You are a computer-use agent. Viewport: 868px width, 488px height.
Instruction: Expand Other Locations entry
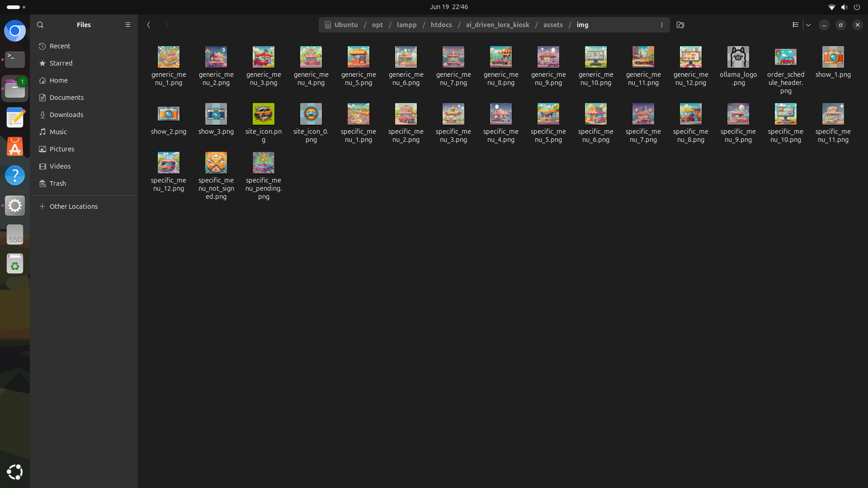click(73, 206)
